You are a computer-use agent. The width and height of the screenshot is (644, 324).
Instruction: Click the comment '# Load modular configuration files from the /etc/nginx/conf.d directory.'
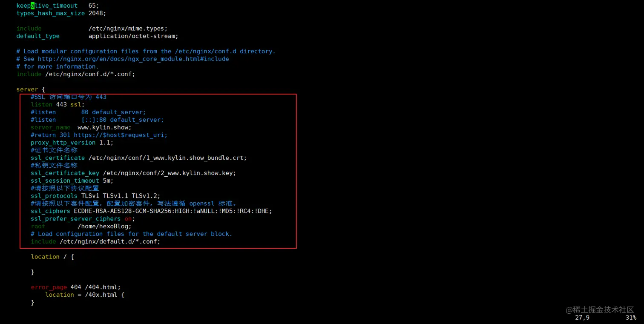(146, 51)
